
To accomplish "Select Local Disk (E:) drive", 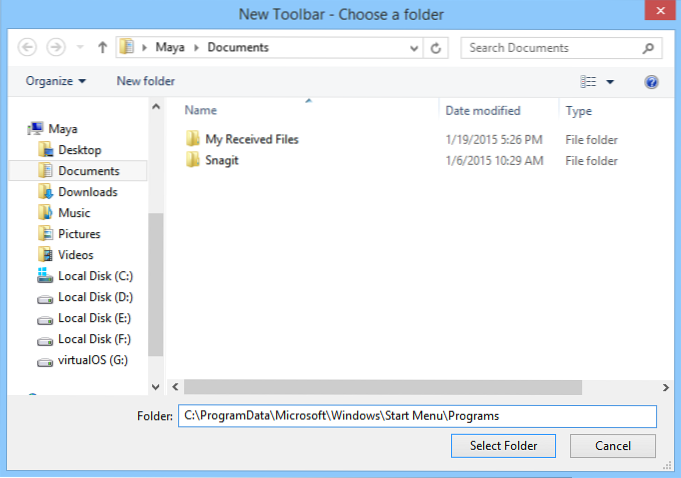I will click(x=94, y=318).
